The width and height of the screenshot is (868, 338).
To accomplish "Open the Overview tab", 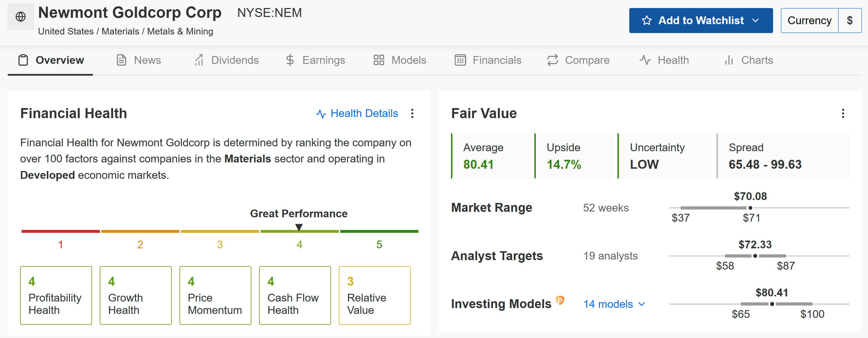I will tap(51, 60).
